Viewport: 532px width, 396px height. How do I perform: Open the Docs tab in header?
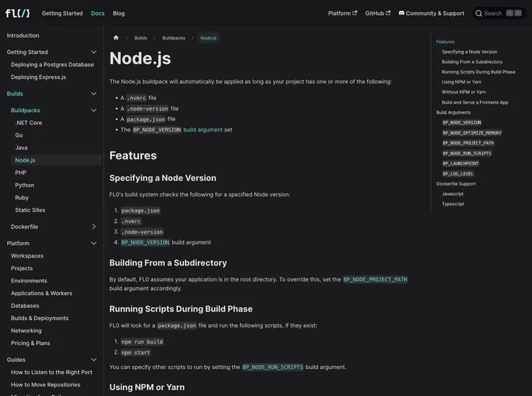coord(97,13)
